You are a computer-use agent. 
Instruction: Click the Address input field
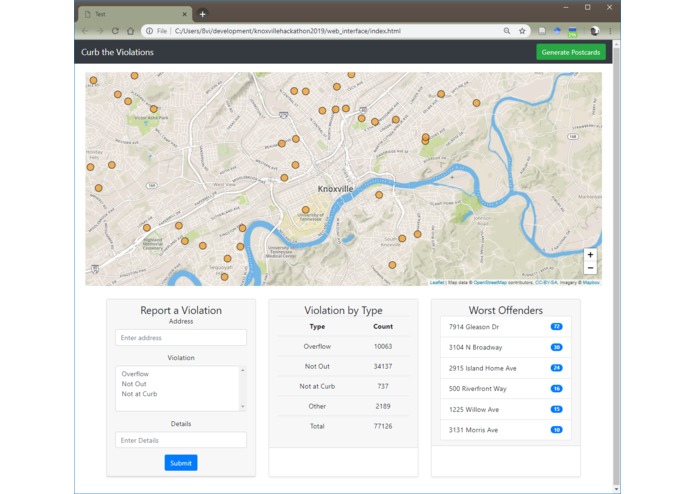pos(181,338)
